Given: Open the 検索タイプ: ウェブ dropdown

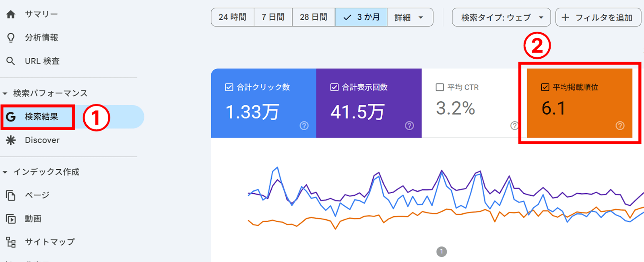Looking at the screenshot, I should point(501,17).
